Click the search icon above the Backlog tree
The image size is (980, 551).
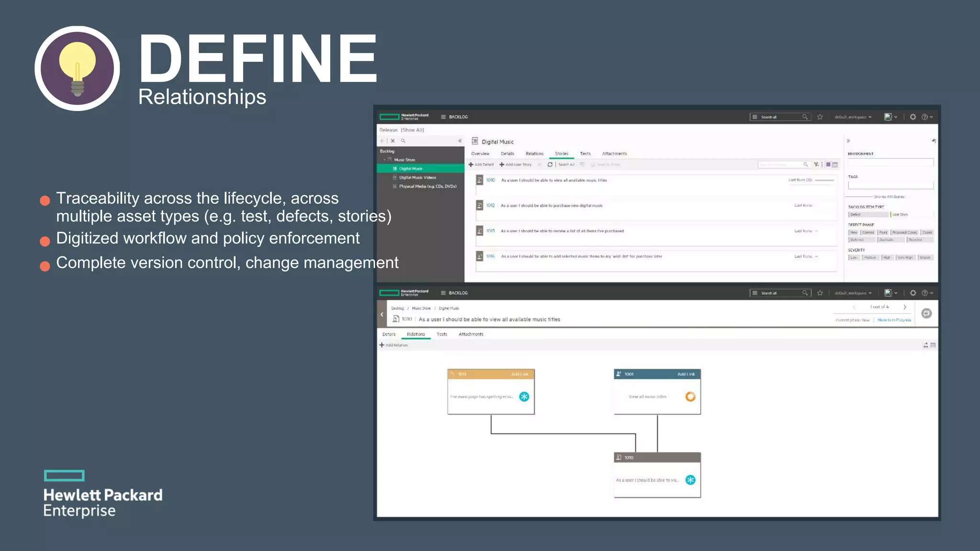pos(403,141)
